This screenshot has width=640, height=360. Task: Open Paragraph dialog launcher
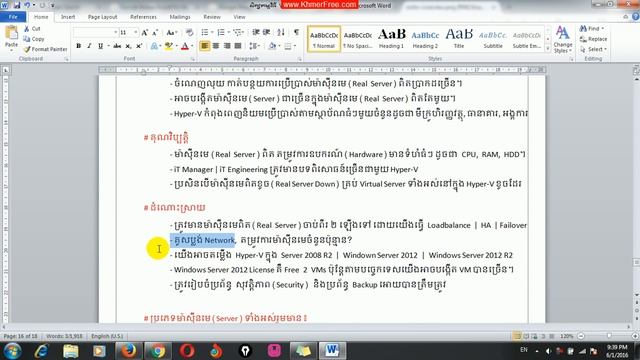pyautogui.click(x=300, y=59)
